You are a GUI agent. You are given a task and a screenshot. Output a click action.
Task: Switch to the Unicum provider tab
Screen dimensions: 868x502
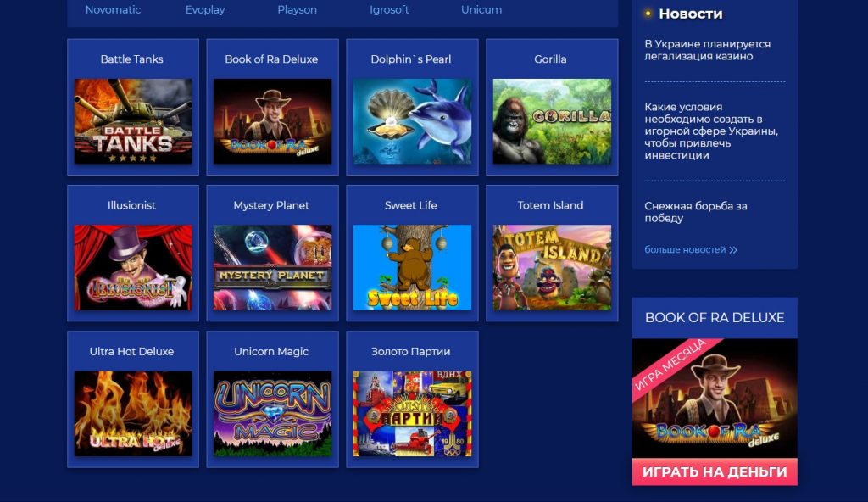point(481,9)
